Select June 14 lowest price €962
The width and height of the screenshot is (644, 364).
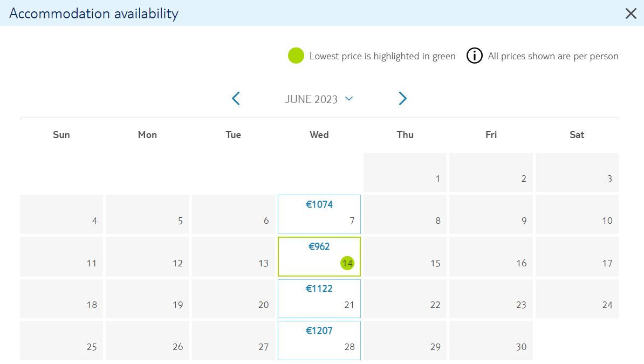tap(319, 256)
